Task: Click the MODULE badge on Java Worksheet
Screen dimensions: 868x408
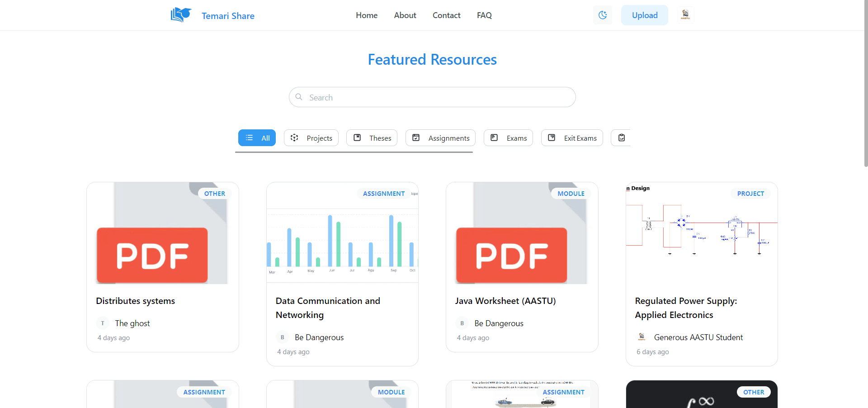Action: [x=571, y=194]
